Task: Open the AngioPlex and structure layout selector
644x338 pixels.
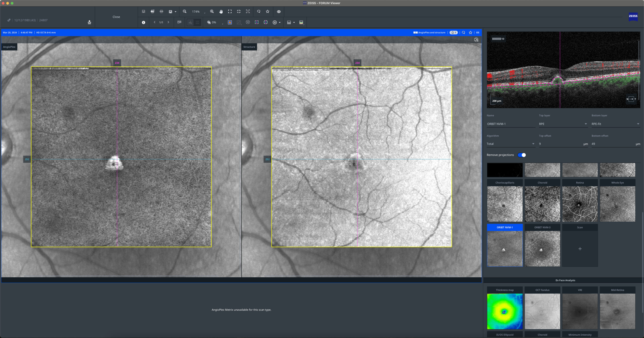Action: [429, 32]
